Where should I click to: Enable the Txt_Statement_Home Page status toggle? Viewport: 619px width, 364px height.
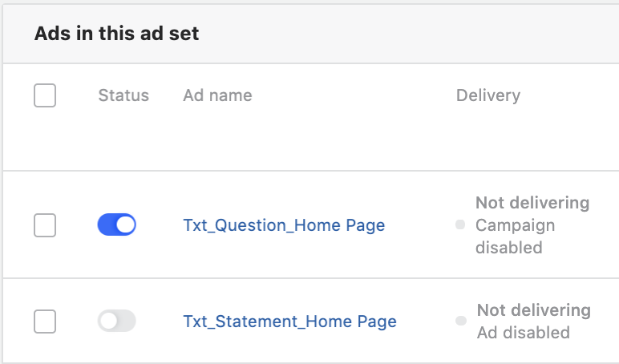tap(116, 322)
